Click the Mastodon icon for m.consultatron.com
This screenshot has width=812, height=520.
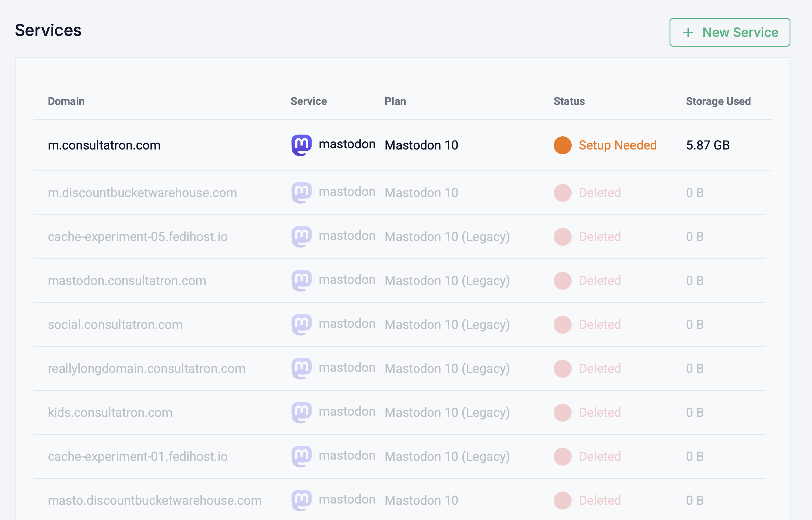click(x=301, y=145)
